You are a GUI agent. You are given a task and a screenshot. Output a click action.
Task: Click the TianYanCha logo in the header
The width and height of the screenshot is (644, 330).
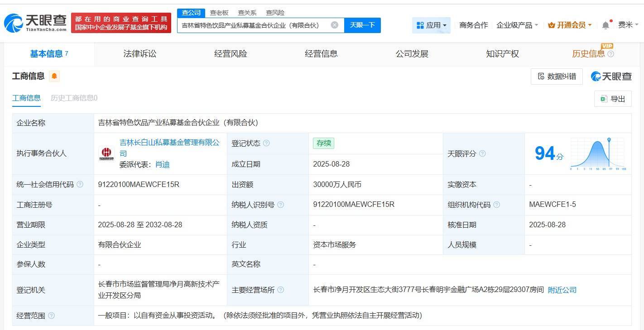[x=35, y=23]
